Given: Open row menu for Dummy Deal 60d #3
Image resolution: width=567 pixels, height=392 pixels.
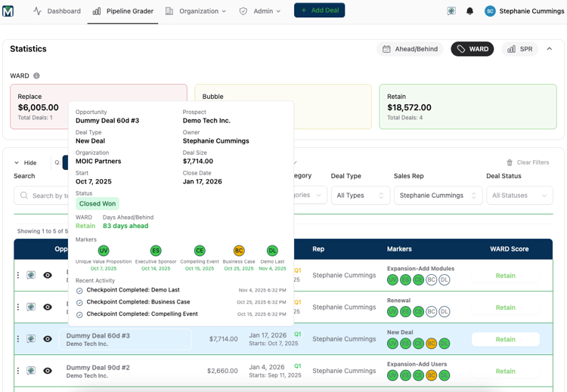Looking at the screenshot, I should (x=18, y=339).
